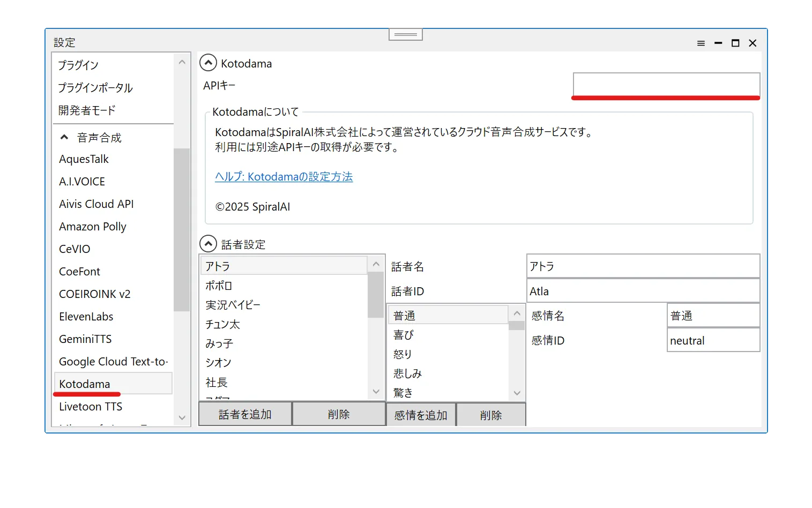
Task: Click emotion list scroll down arrow
Action: [x=517, y=393]
